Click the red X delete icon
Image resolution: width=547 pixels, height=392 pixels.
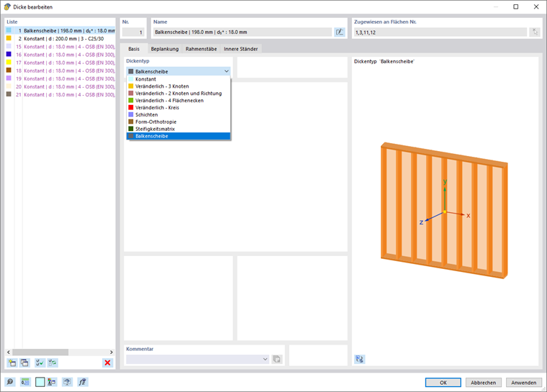pos(107,363)
